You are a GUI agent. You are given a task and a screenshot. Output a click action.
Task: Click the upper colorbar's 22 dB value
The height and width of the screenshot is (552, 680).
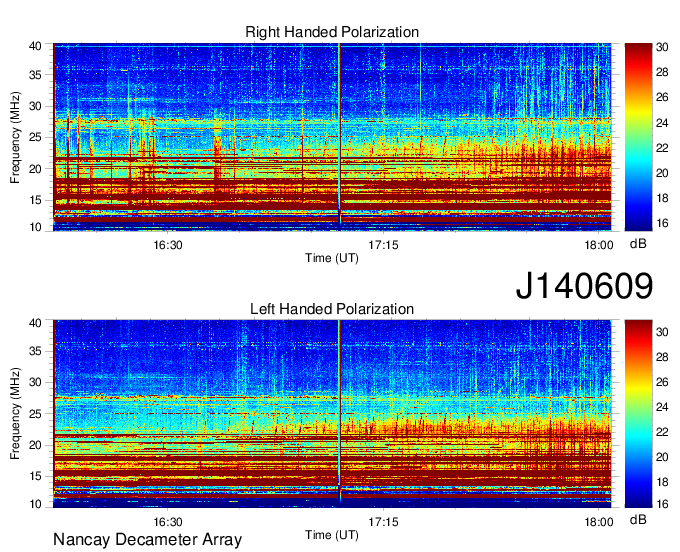coord(662,148)
